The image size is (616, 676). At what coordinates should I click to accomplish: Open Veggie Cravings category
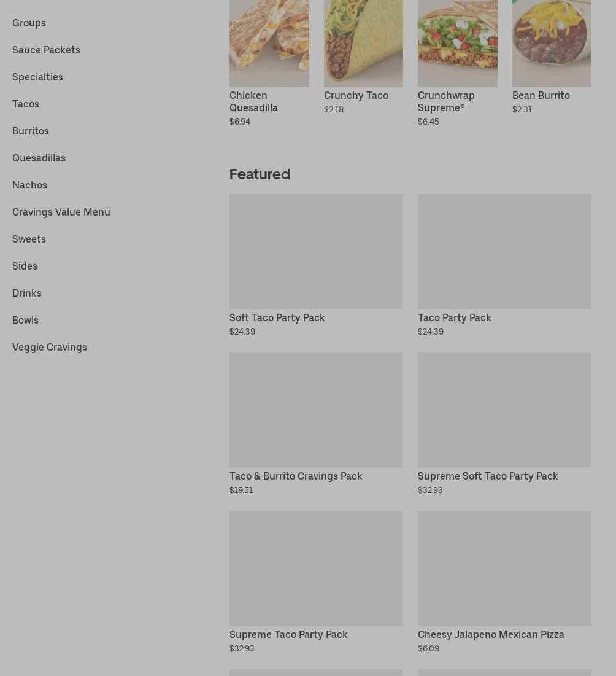tap(50, 348)
